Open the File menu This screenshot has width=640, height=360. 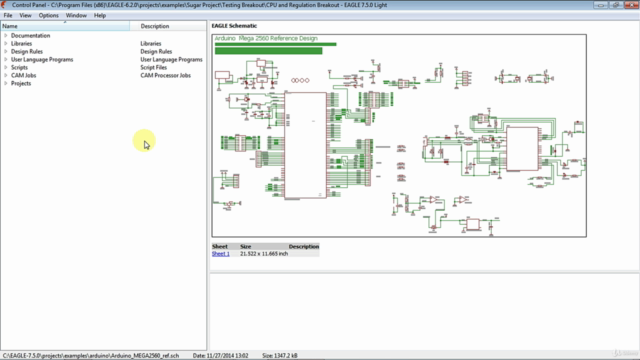click(x=8, y=16)
